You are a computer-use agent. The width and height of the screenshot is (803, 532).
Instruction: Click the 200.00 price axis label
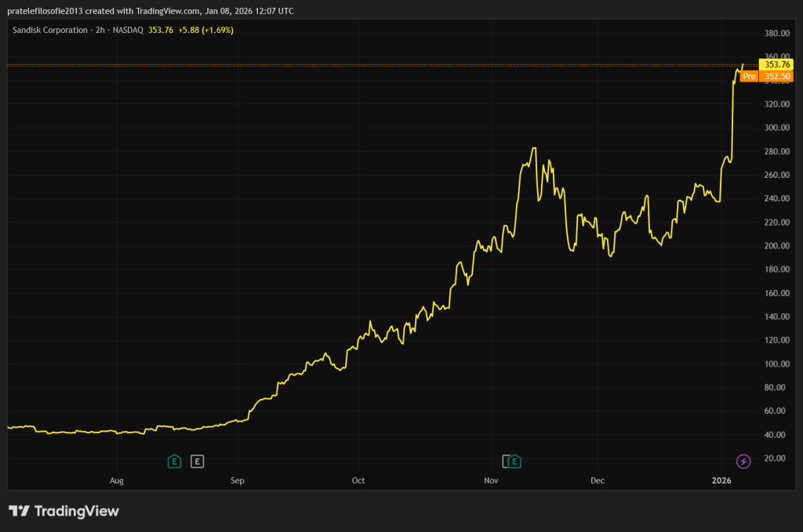776,246
